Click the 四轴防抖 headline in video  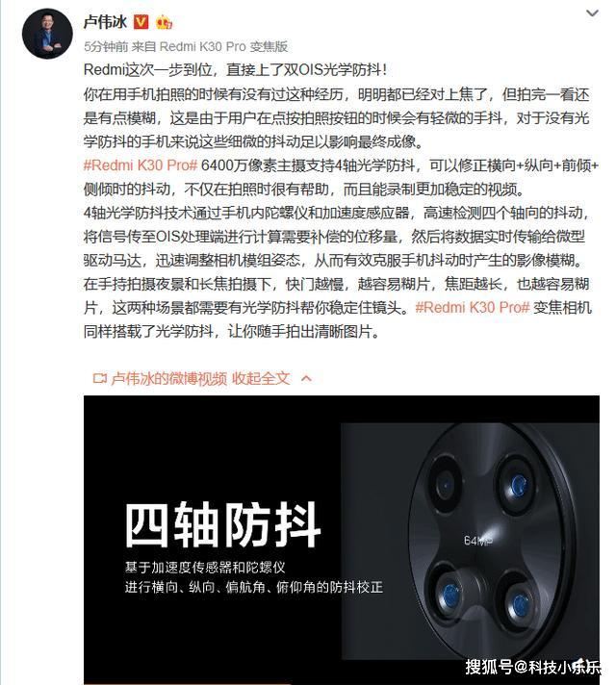coord(223,524)
